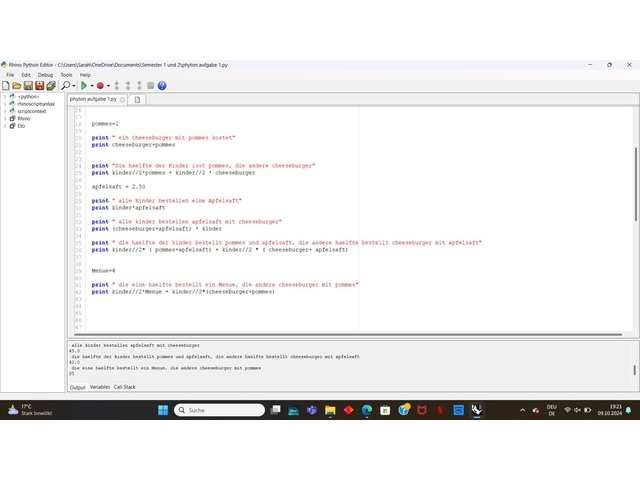
Task: Open Netflix from taskbar
Action: pyautogui.click(x=440, y=410)
